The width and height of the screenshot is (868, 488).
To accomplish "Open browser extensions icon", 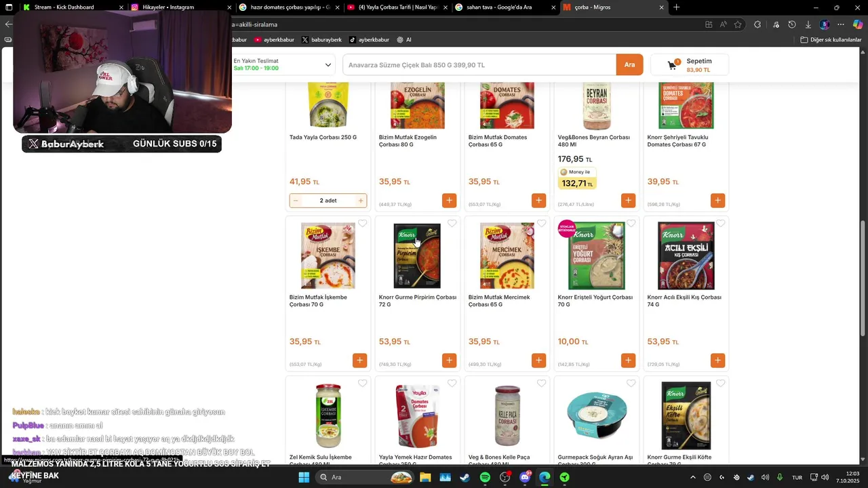I will tap(757, 24).
